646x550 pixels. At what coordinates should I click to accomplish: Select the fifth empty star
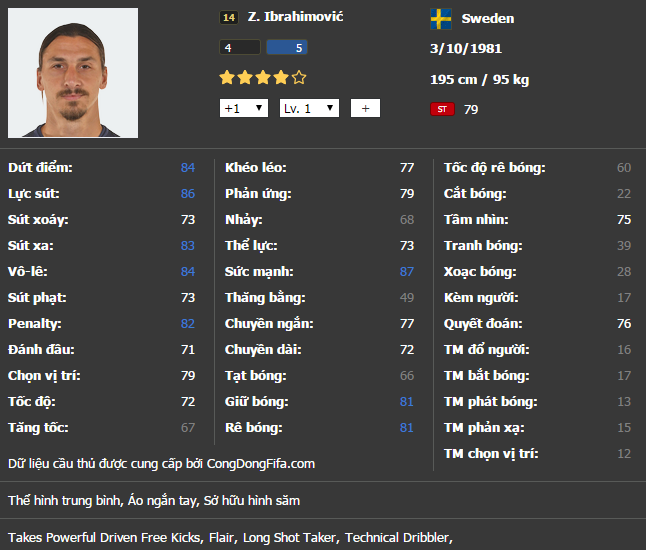point(299,77)
